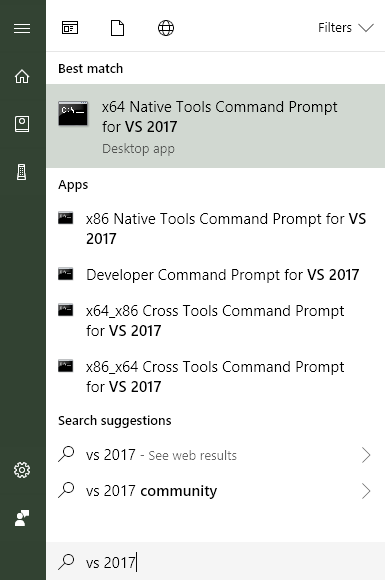Click the Developer Command Prompt console icon
Image resolution: width=385 pixels, height=580 pixels.
[66, 274]
